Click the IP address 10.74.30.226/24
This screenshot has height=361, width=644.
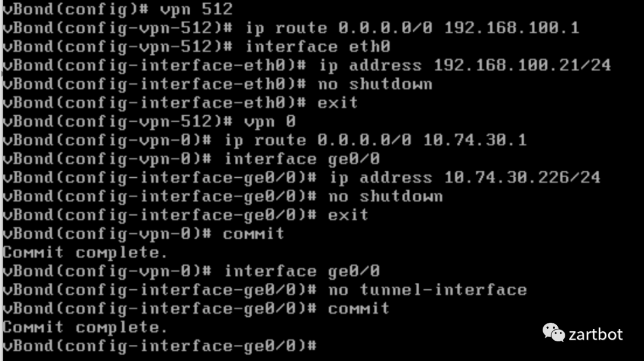(522, 178)
